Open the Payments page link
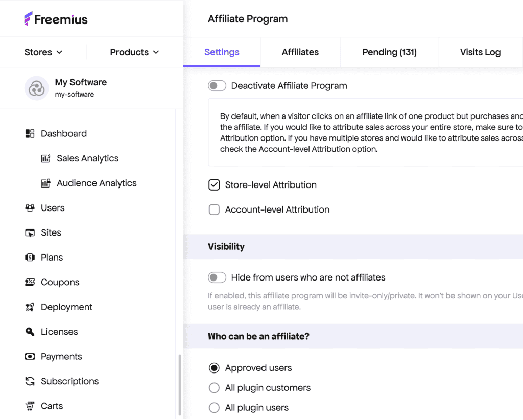The width and height of the screenshot is (523, 420). [x=61, y=357]
